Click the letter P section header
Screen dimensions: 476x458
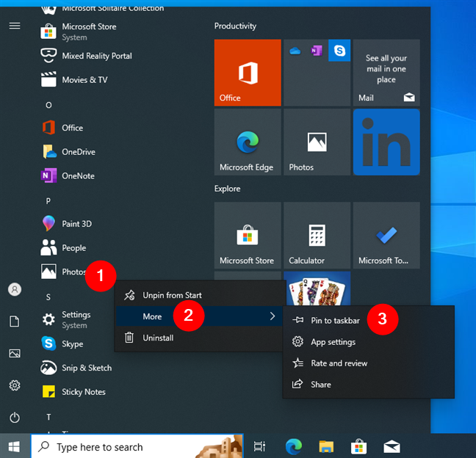[48, 201]
